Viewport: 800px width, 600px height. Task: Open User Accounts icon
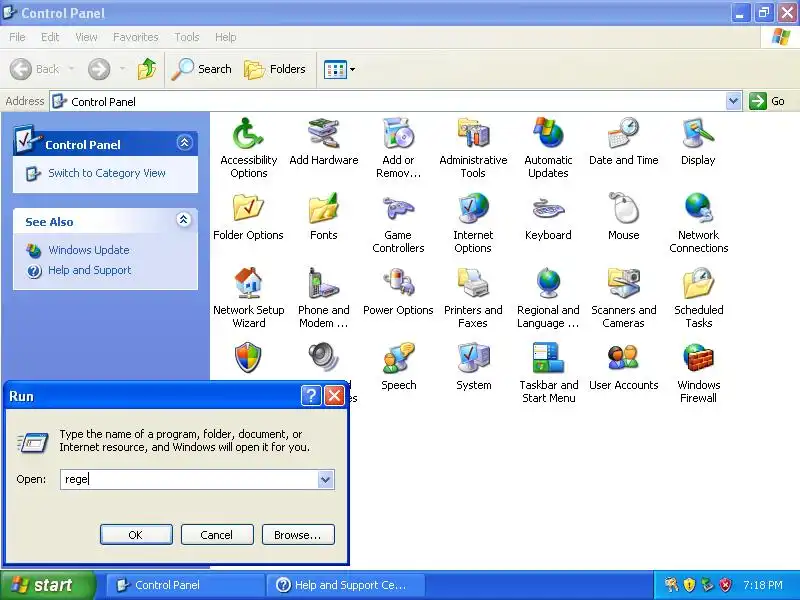(x=623, y=359)
